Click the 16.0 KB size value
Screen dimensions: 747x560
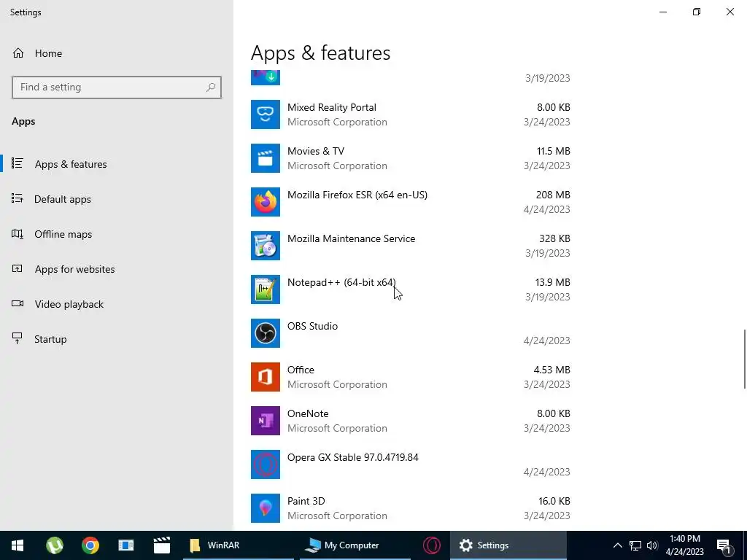pyautogui.click(x=554, y=502)
